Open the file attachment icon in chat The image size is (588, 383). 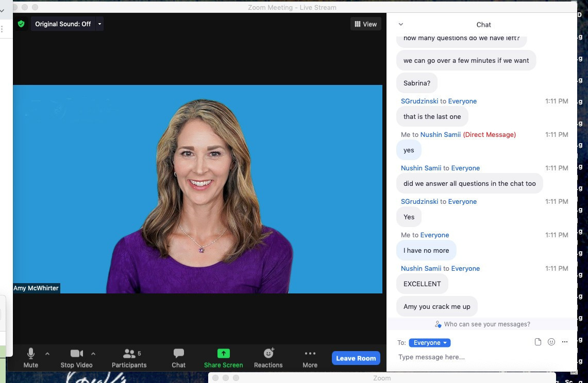(x=537, y=341)
